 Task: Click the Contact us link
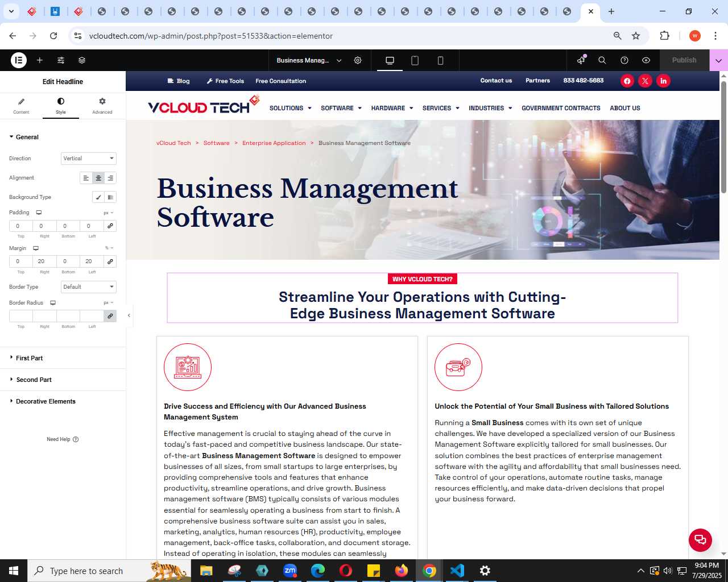tap(496, 81)
